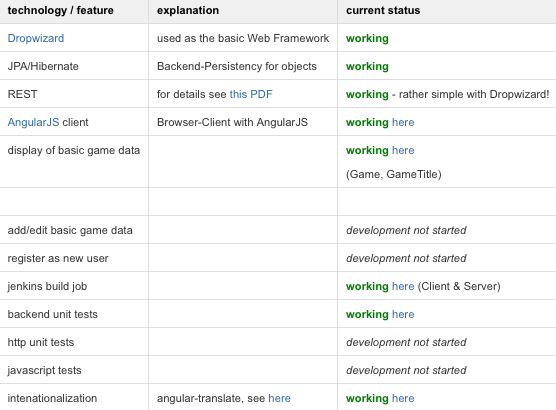Screen dimensions: 556x410
Task: Open 'here' link in jenkins build job row
Action: [403, 286]
